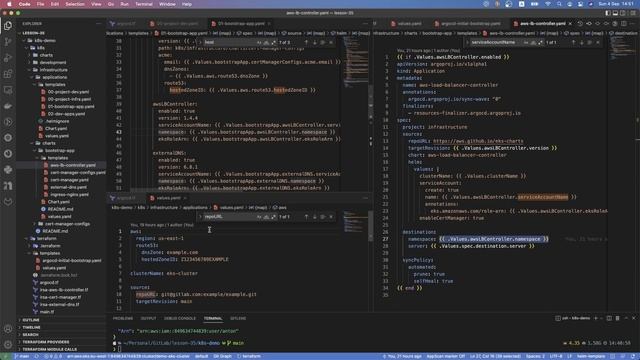Open the Extensions view
Image resolution: width=640 pixels, height=360 pixels.
click(x=8, y=74)
